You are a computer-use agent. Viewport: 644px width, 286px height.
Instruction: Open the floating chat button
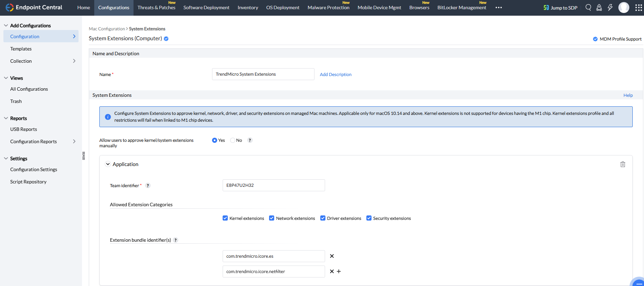(x=638, y=282)
